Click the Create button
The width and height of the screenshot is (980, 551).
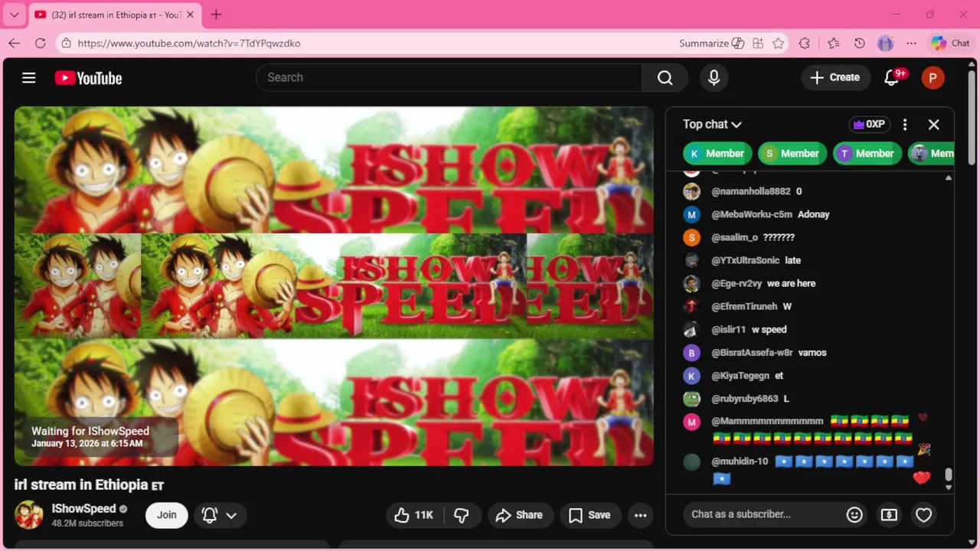(835, 77)
